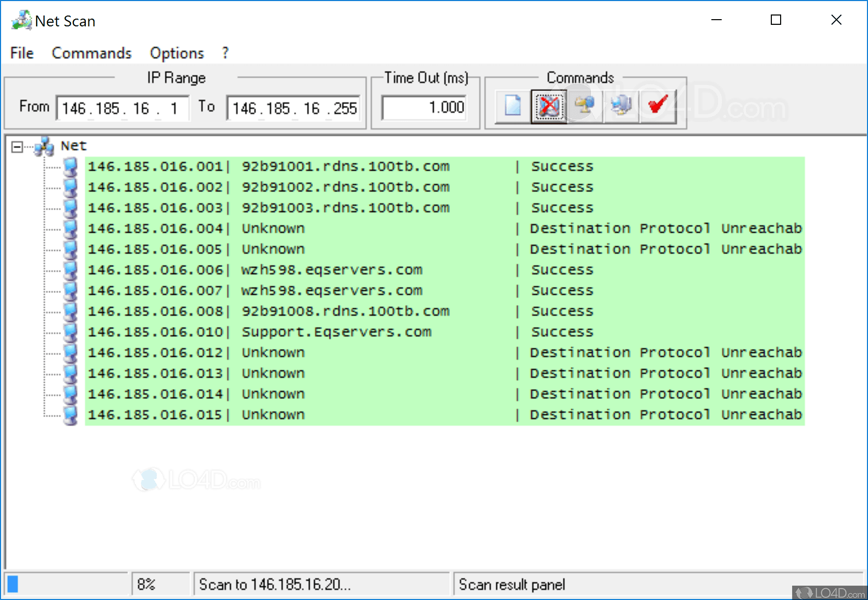Click the 8% progress status text
Viewport: 868px width, 600px height.
coord(146,584)
